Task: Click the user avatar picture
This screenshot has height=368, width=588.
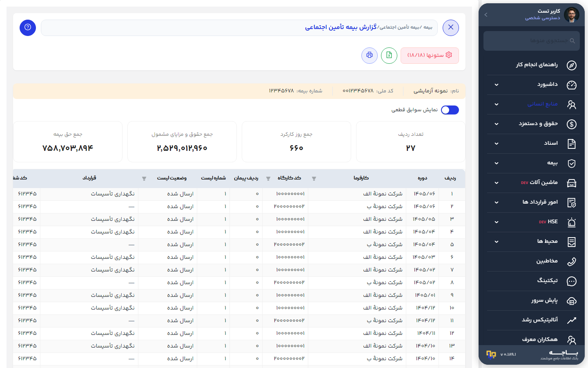Action: 572,15
